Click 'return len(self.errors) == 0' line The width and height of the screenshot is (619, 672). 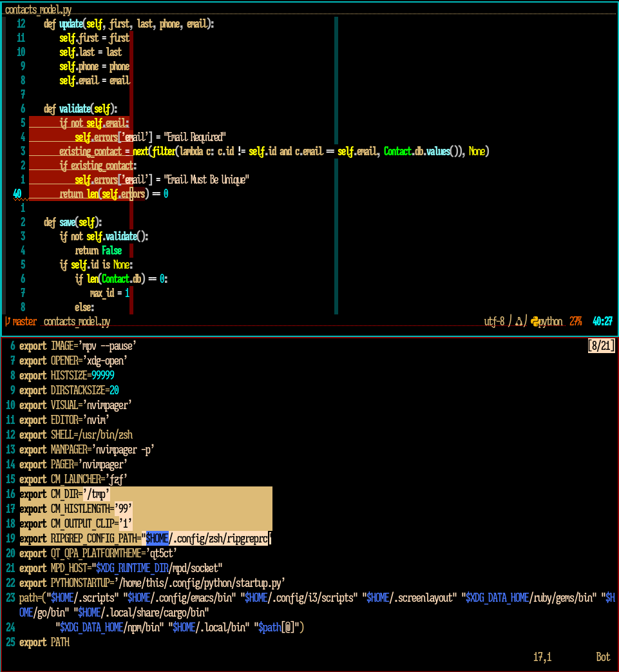click(114, 194)
